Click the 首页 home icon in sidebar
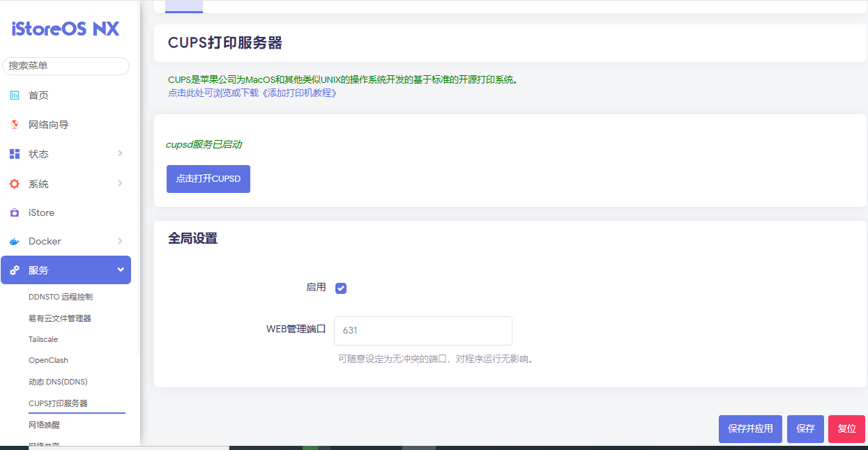The width and height of the screenshot is (868, 450). point(15,95)
